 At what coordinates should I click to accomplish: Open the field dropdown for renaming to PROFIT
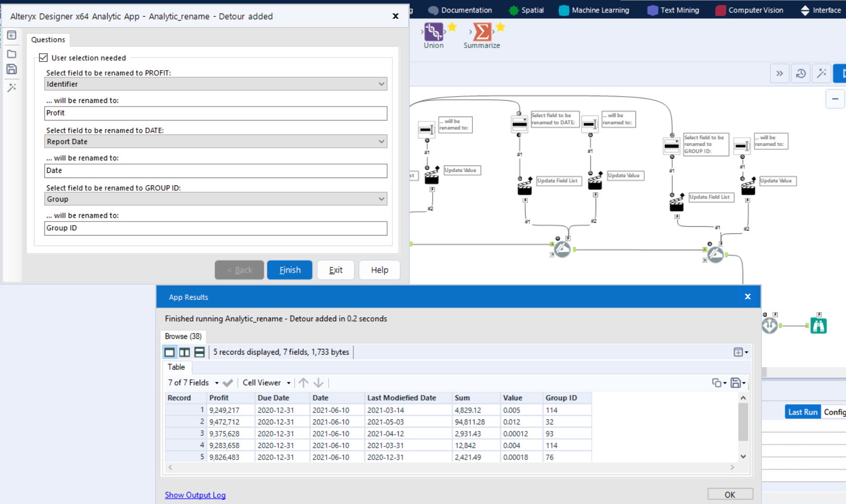pos(382,84)
